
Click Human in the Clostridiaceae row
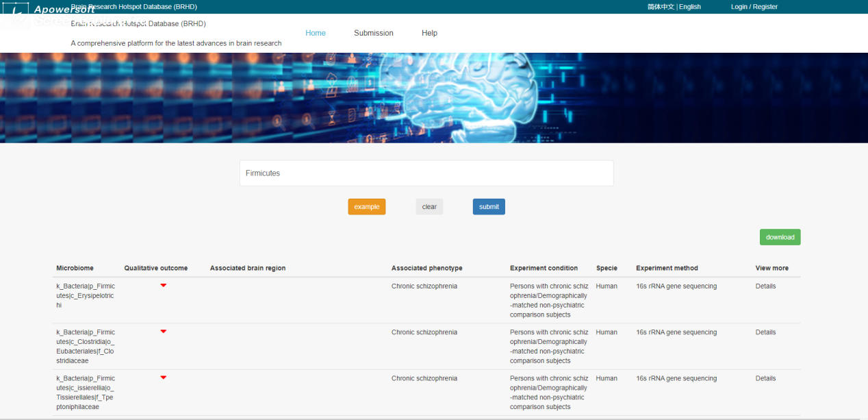(x=607, y=332)
